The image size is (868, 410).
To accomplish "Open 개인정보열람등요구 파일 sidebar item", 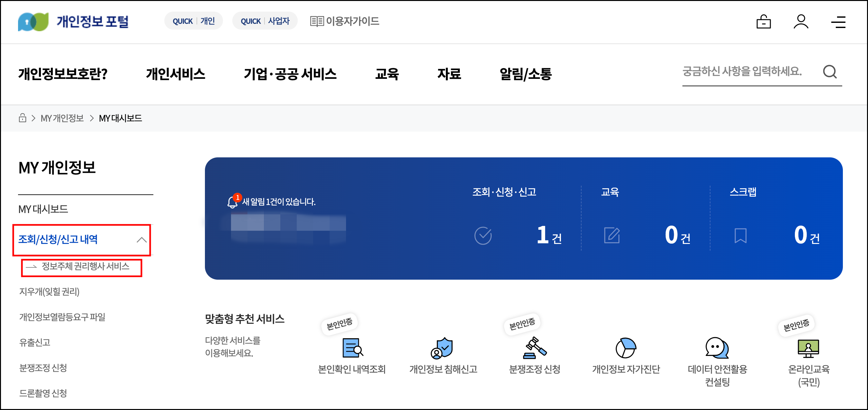I will (x=62, y=317).
